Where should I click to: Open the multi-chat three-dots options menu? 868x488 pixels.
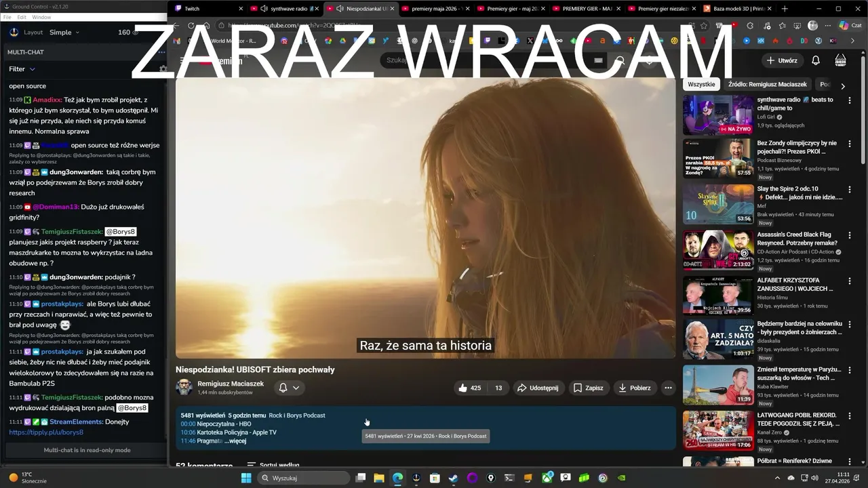[161, 52]
